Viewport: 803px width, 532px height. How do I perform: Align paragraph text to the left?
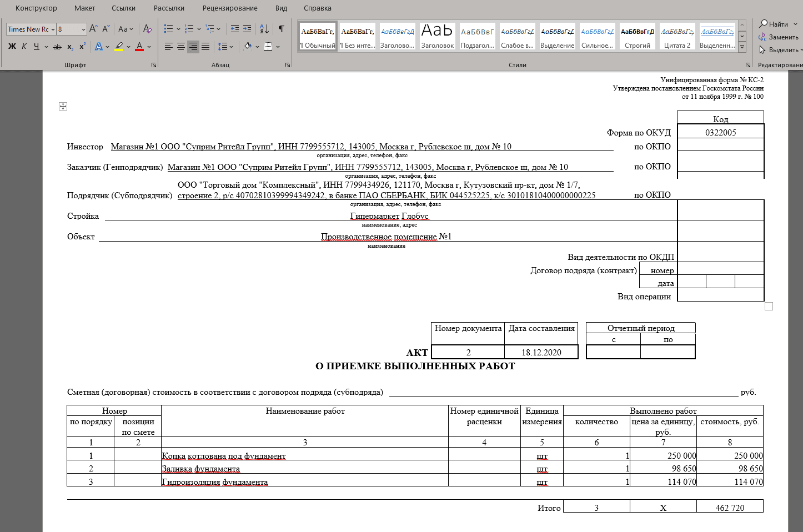pyautogui.click(x=169, y=47)
